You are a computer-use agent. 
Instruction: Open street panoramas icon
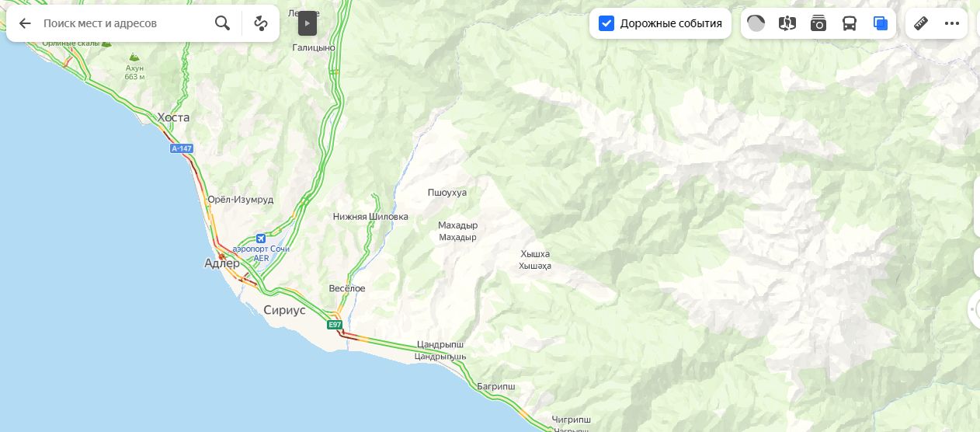787,23
